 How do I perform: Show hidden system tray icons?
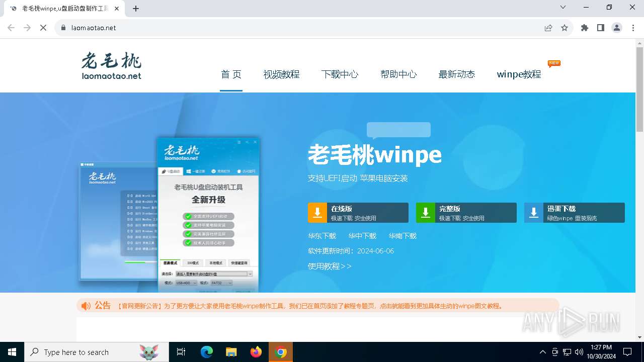click(542, 352)
